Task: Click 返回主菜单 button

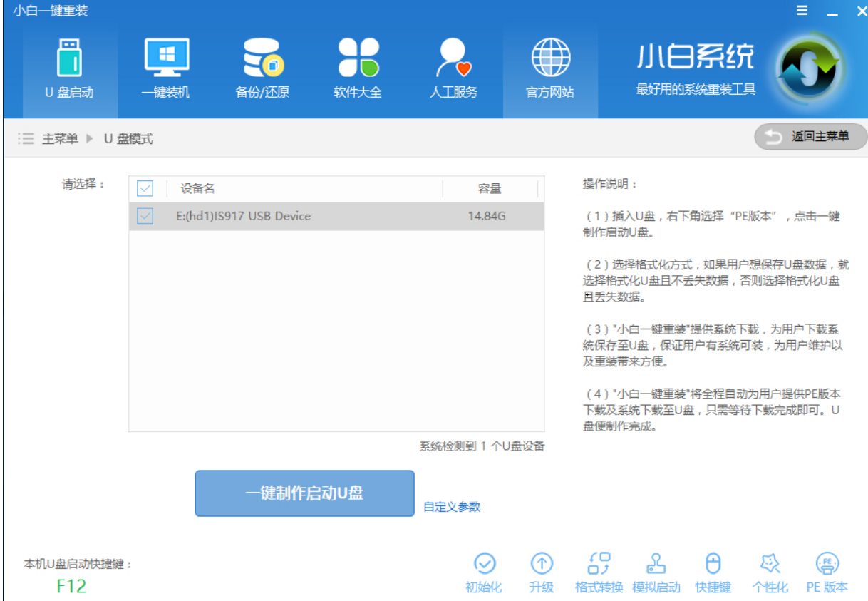Action: (x=810, y=137)
